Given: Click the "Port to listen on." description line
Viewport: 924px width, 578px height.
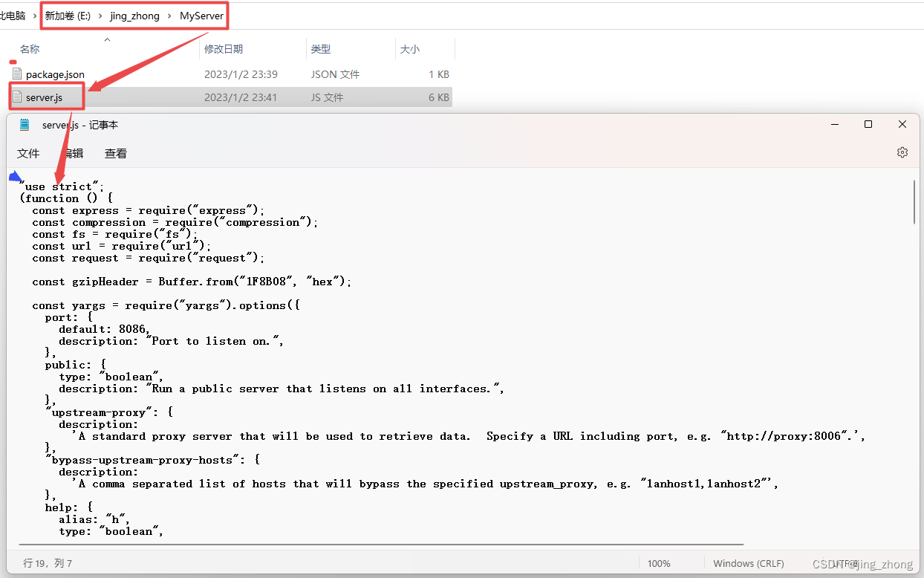Looking at the screenshot, I should click(172, 341).
